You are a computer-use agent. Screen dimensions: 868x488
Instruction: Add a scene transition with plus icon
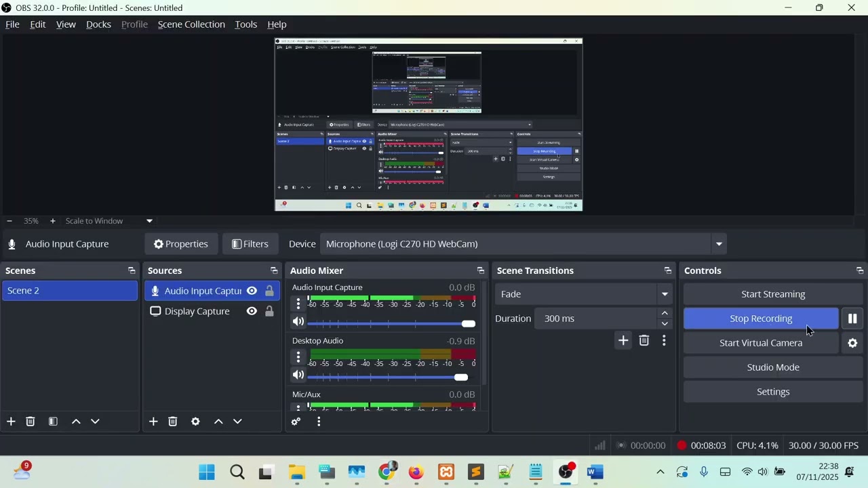pyautogui.click(x=623, y=340)
